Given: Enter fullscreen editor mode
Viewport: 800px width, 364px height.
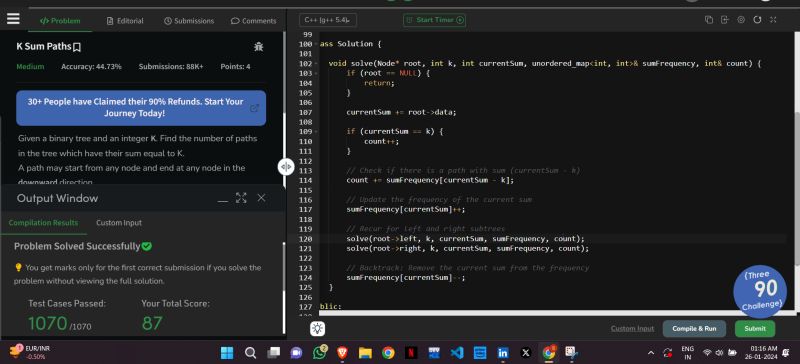Looking at the screenshot, I should (773, 20).
